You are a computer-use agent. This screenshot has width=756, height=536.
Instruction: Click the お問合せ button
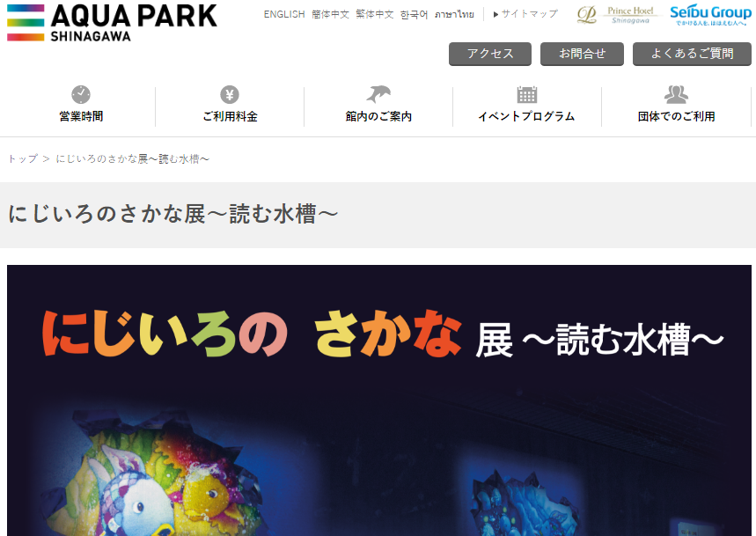(582, 54)
